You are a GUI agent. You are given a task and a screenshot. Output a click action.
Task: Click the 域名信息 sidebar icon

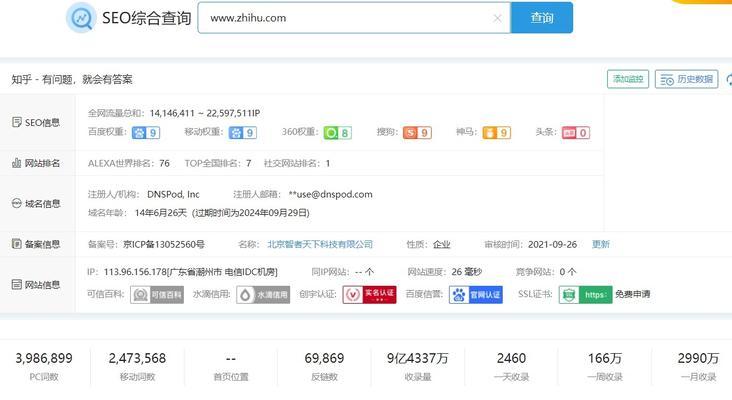17,204
